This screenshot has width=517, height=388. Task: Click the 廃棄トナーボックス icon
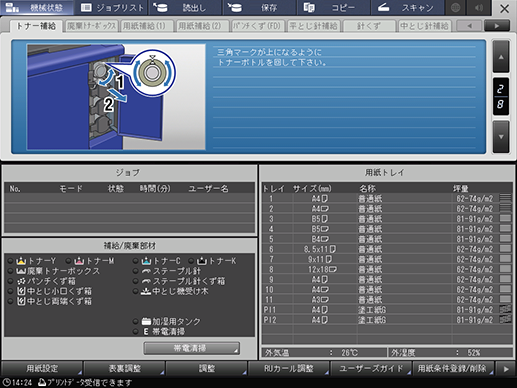pos(21,271)
